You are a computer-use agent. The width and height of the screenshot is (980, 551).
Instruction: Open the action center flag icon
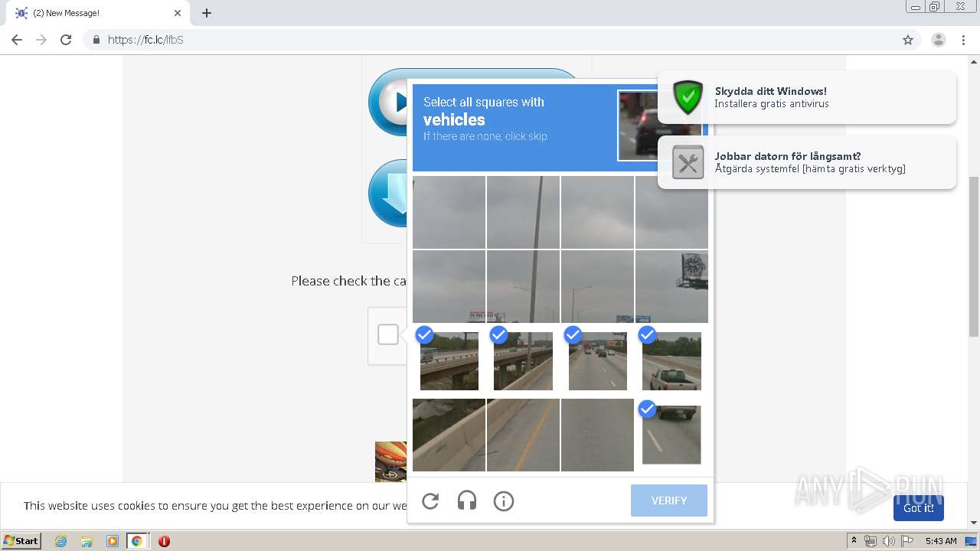point(907,541)
